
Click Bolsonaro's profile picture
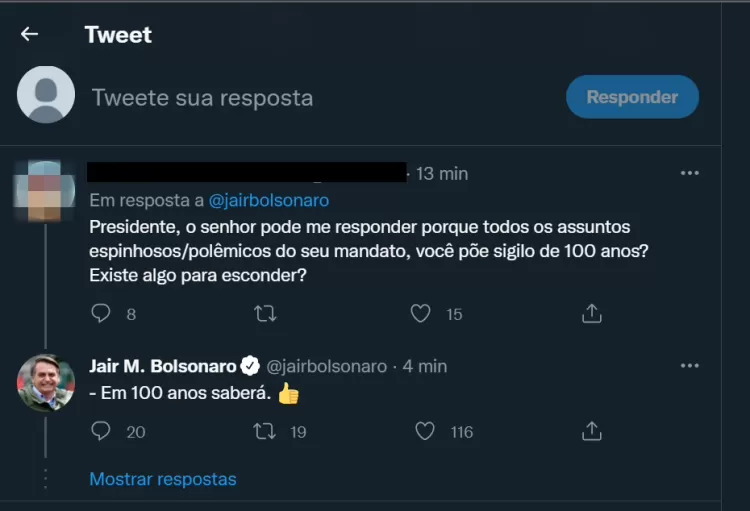pos(46,382)
